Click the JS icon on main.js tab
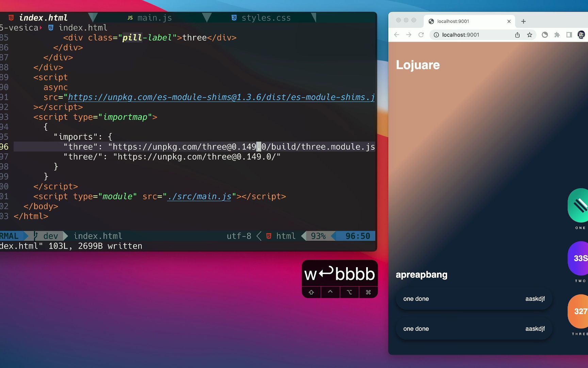 130,18
